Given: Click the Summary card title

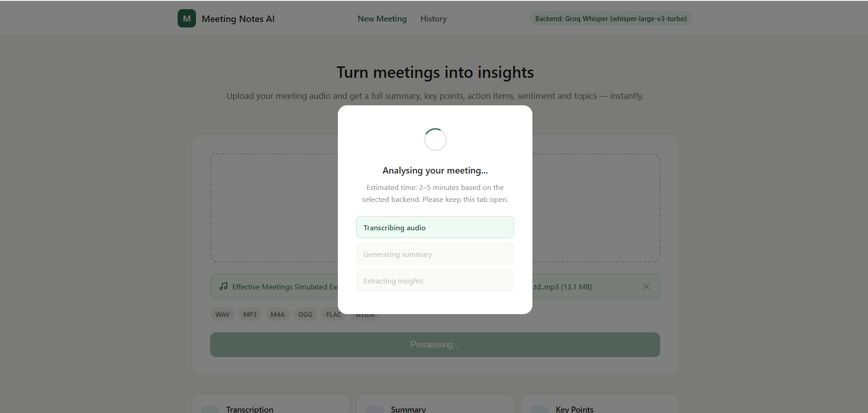Looking at the screenshot, I should [408, 409].
